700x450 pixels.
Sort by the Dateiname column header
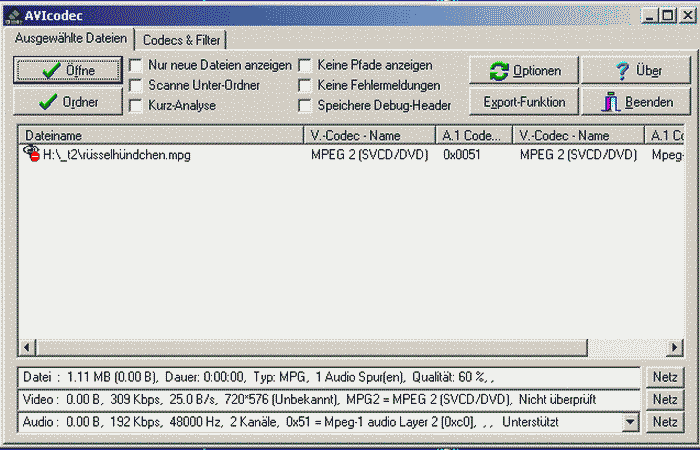160,135
